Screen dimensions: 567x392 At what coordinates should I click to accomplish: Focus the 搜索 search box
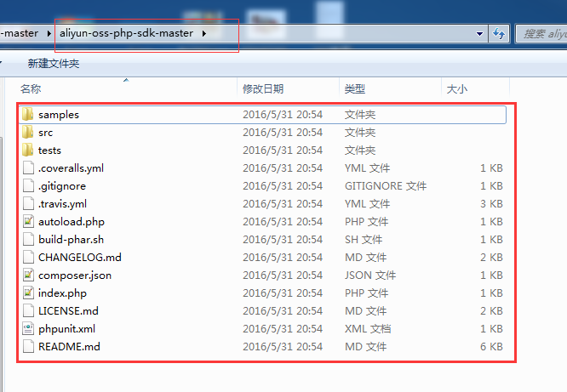pyautogui.click(x=541, y=34)
